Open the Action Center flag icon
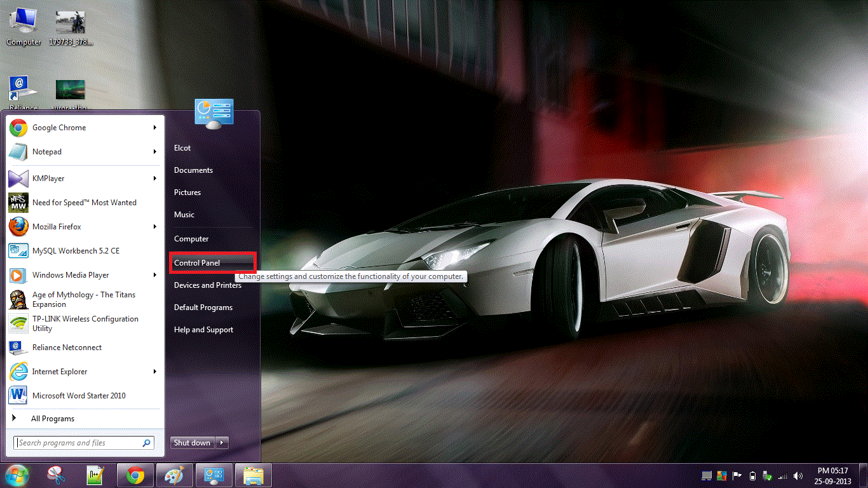 click(x=738, y=475)
